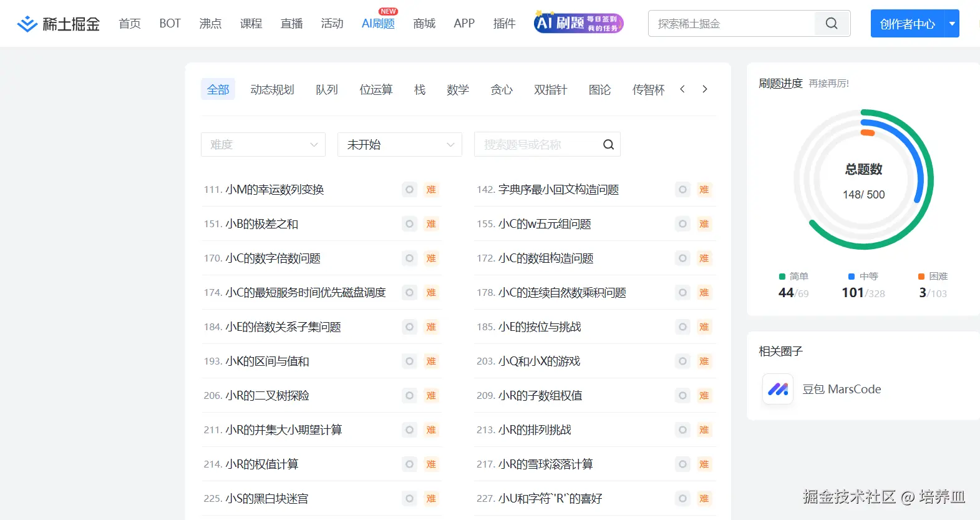Open problem 209 小R的子数组权值
980x520 pixels.
click(x=540, y=396)
